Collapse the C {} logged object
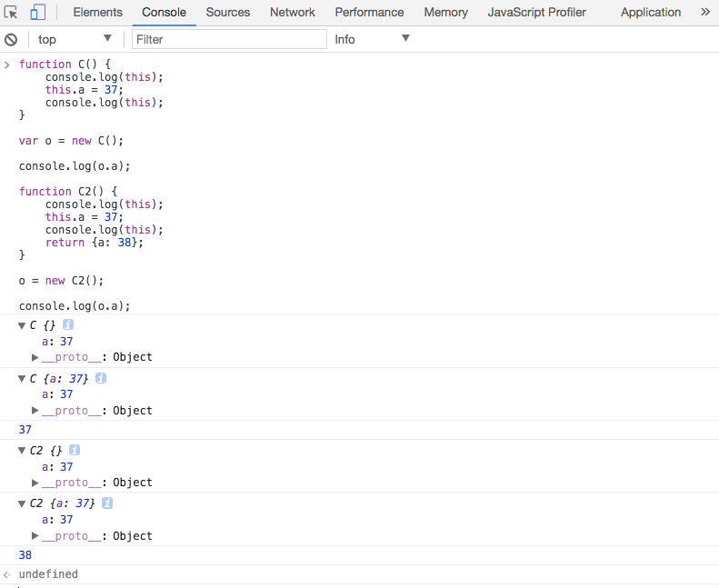719x588 pixels. coord(22,326)
